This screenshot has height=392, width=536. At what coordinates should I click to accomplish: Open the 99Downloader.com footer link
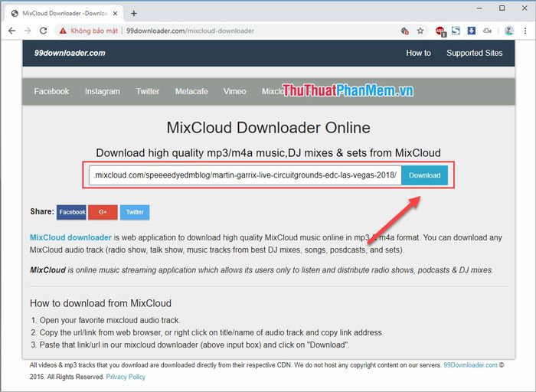(x=470, y=365)
